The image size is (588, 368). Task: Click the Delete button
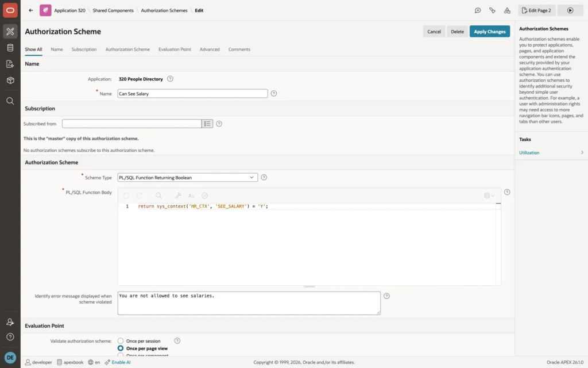tap(457, 32)
